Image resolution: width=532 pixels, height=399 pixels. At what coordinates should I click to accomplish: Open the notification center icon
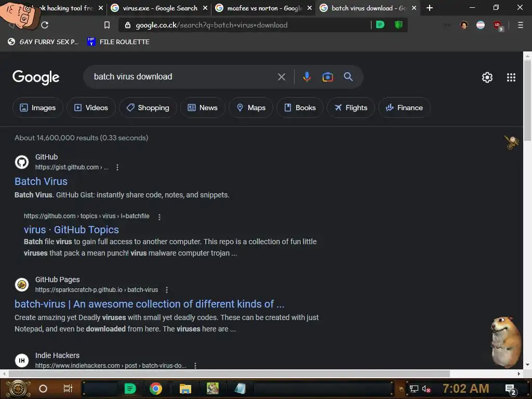tap(510, 390)
